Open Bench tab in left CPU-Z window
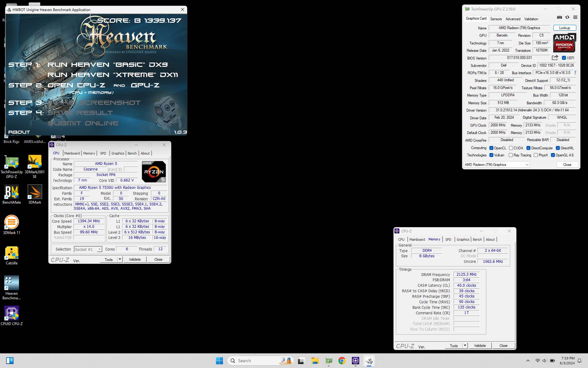The height and width of the screenshot is (368, 588). 132,153
